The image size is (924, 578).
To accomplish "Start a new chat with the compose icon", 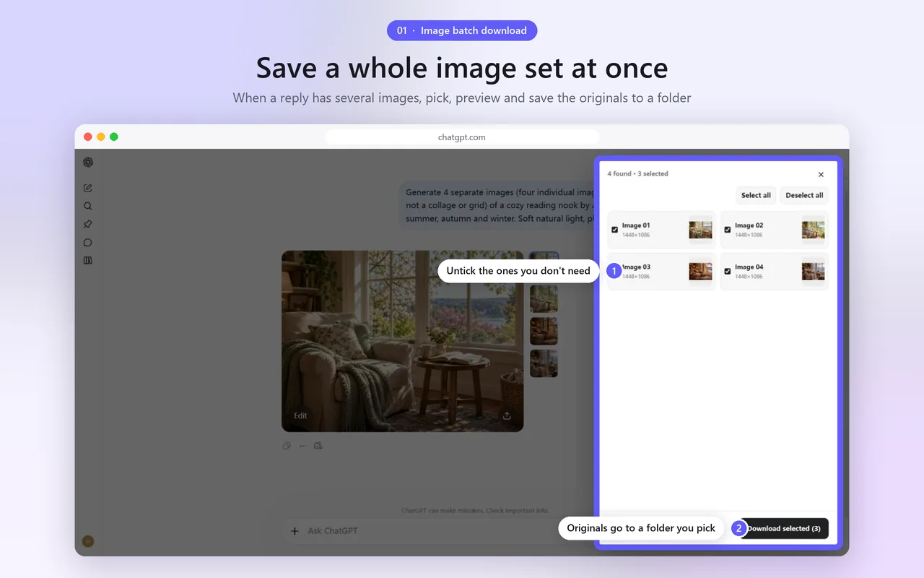I will click(x=88, y=188).
